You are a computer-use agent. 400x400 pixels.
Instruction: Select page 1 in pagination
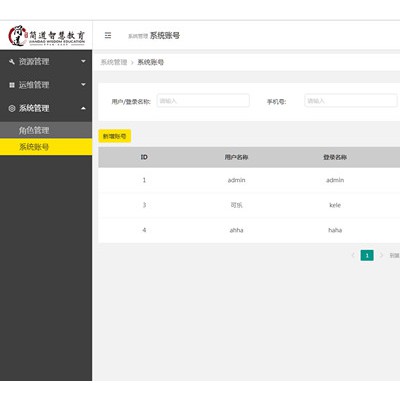tap(367, 255)
